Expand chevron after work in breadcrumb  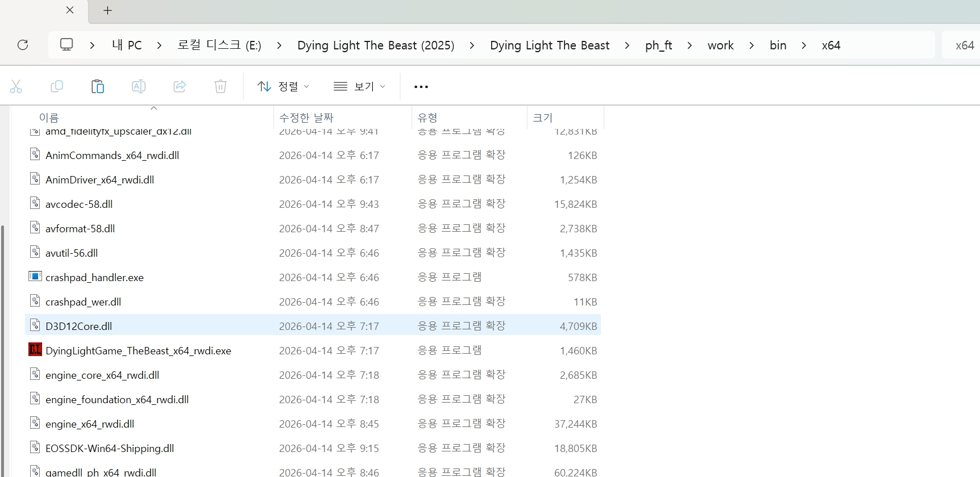(751, 45)
